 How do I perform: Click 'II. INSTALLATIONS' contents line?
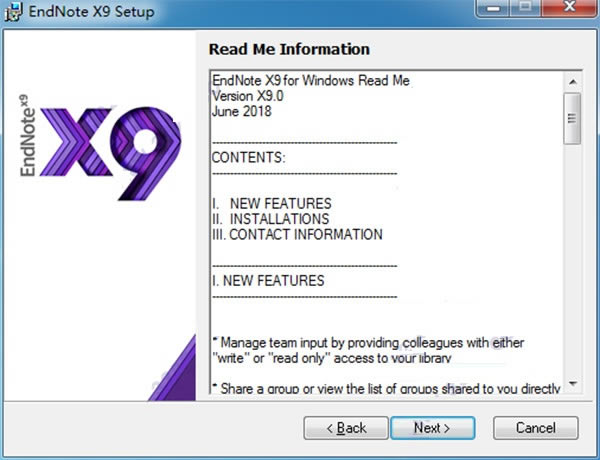(271, 219)
